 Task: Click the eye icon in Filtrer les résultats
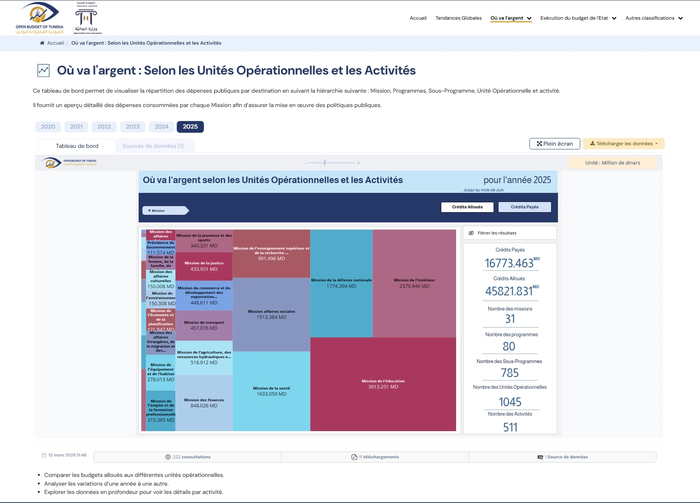(x=471, y=232)
